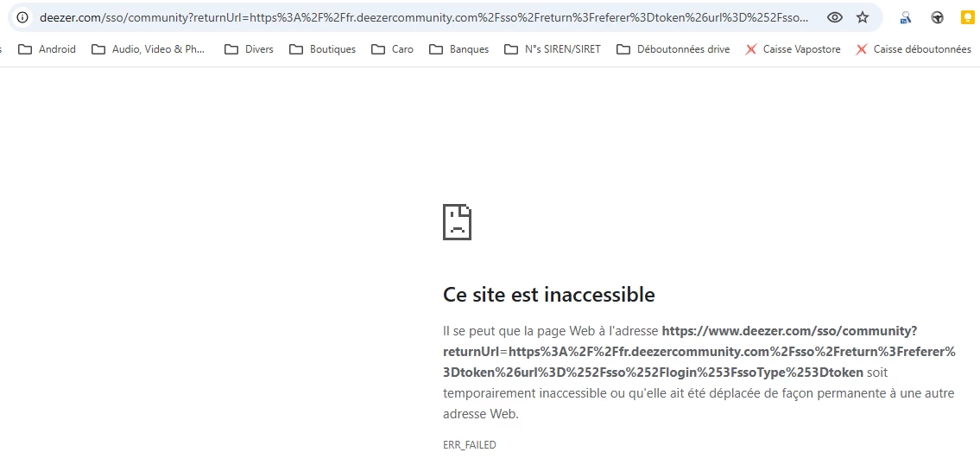Open the blue extension icon beside the star
Image resolution: width=980 pixels, height=465 pixels.
(906, 17)
